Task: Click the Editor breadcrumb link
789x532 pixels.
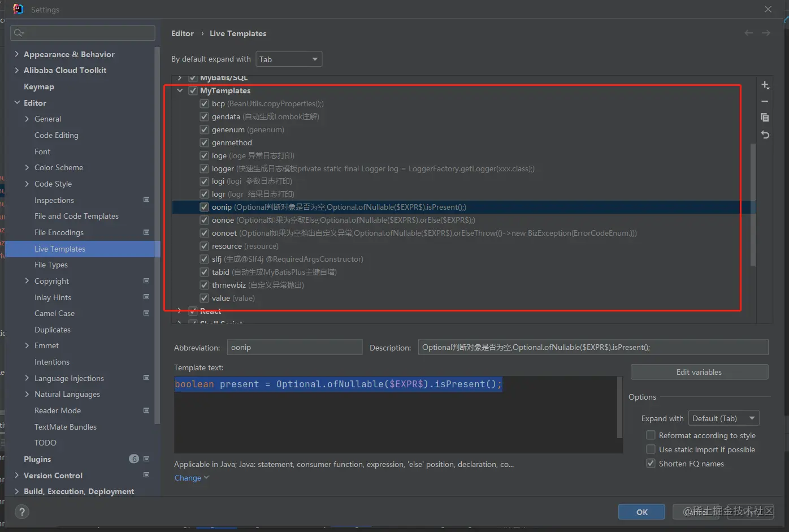Action: pyautogui.click(x=183, y=33)
